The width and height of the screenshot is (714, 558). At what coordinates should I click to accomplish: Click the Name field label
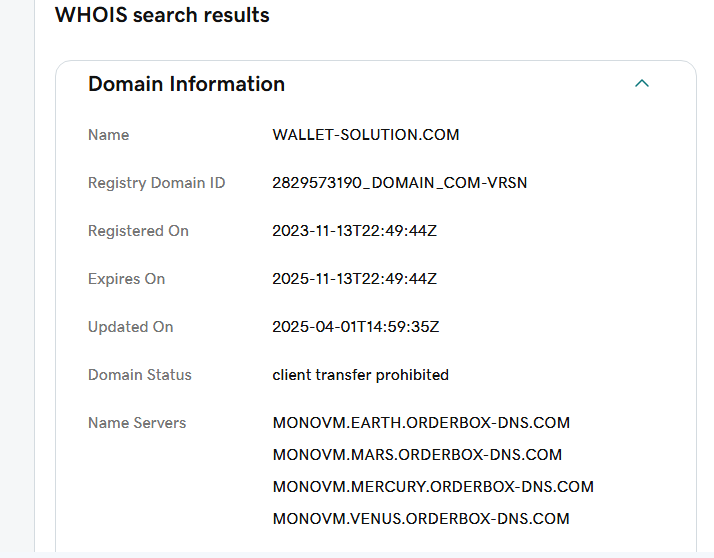click(108, 135)
